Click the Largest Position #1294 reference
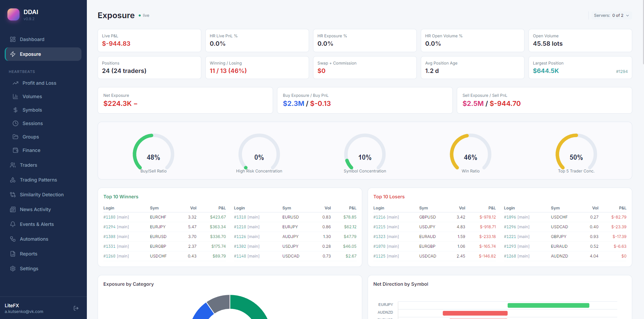Screen dimensions: 644x319 coord(622,72)
